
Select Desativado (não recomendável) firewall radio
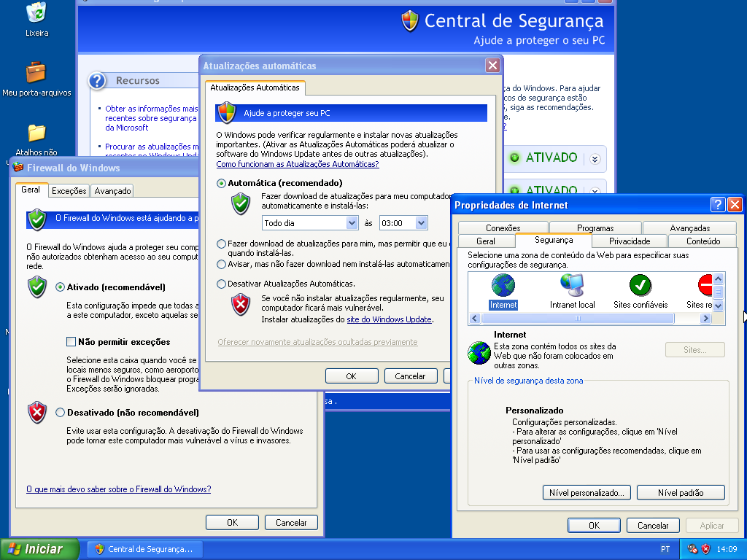pyautogui.click(x=60, y=413)
